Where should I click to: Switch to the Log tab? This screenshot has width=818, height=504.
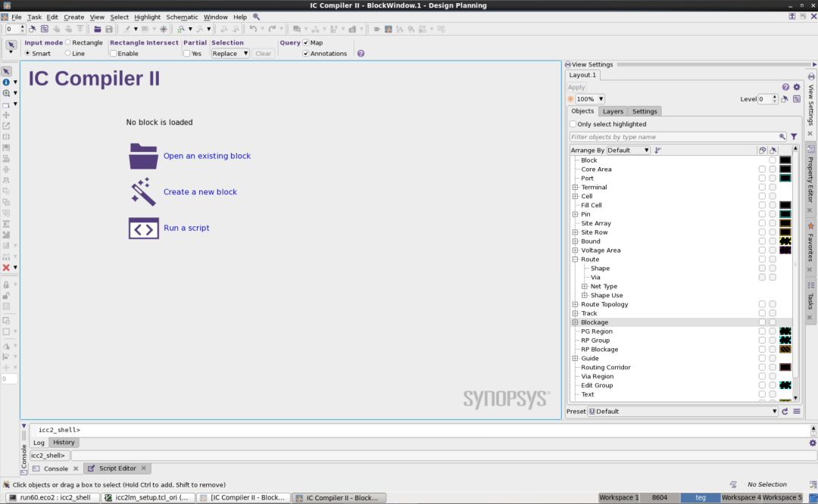pyautogui.click(x=39, y=442)
